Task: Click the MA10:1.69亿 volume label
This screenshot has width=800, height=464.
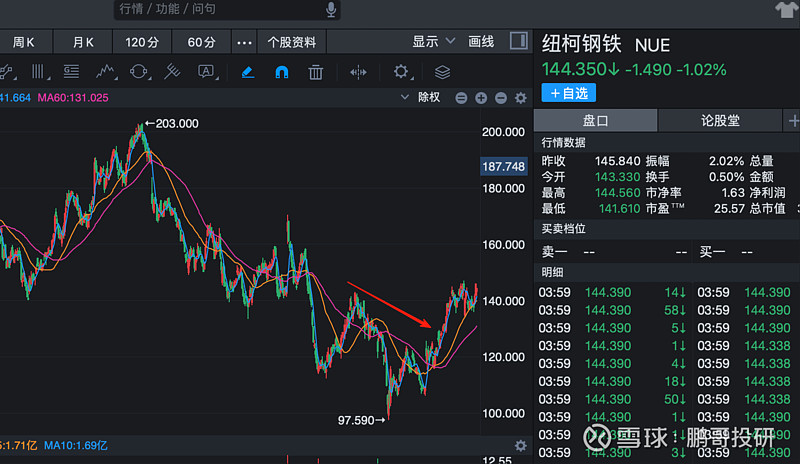Action: pos(76,446)
